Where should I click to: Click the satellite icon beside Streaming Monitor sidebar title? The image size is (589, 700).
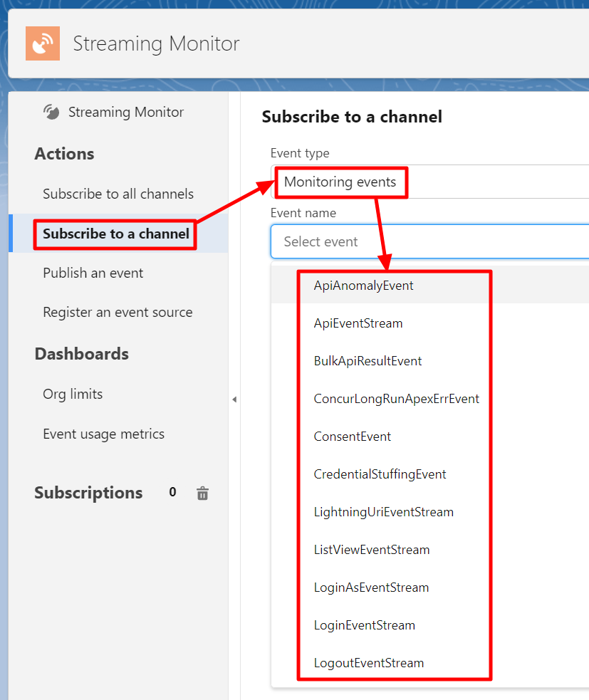point(51,112)
